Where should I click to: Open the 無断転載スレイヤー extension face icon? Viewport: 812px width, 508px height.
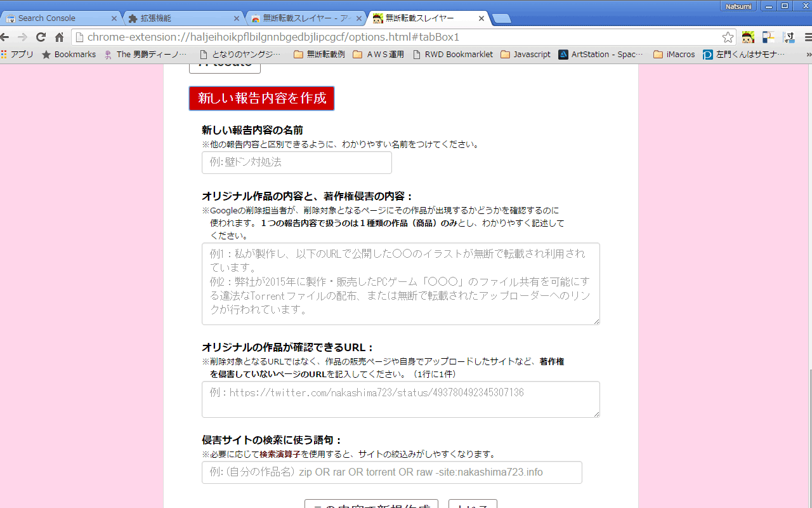(748, 37)
